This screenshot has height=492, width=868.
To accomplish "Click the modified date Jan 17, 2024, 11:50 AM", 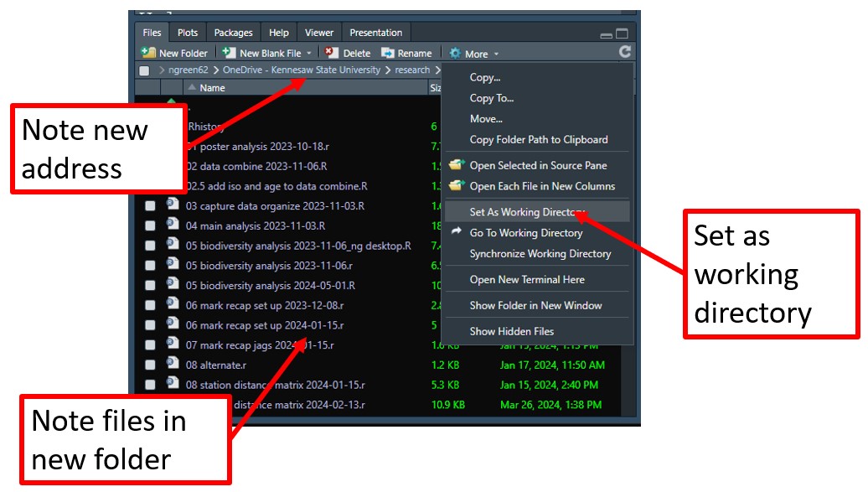I will [x=552, y=365].
